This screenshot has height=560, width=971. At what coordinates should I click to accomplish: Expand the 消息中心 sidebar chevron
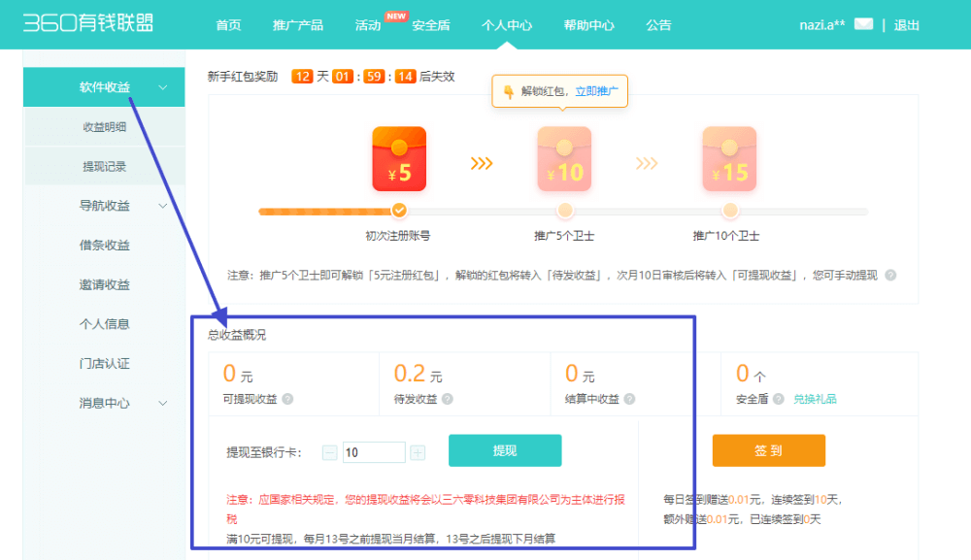pyautogui.click(x=163, y=403)
